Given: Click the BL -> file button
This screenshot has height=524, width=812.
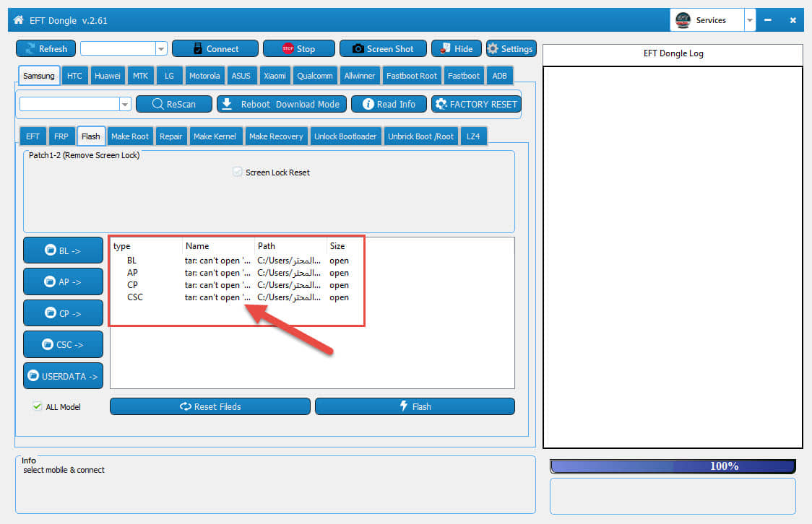Looking at the screenshot, I should point(63,250).
